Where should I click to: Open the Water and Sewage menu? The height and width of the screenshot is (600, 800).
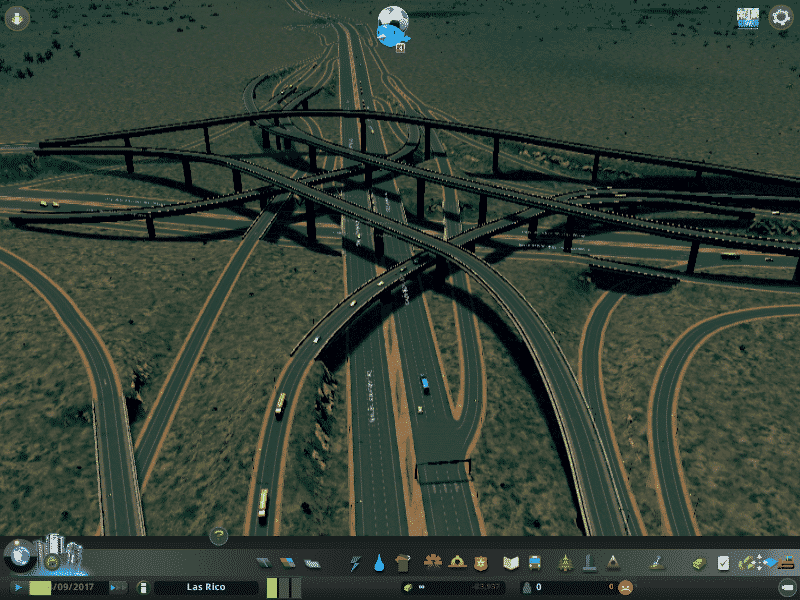[379, 563]
